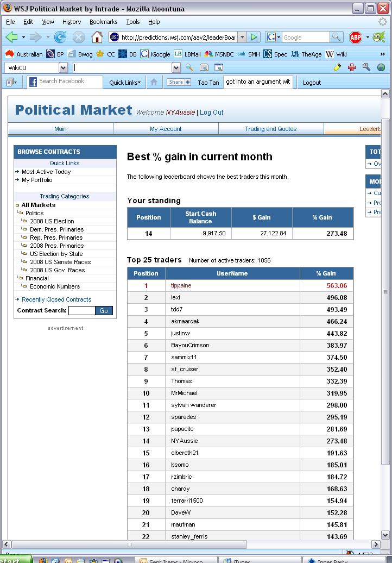Click the red cross icon in WikiCU toolbar
The image size is (392, 563).
(x=352, y=67)
